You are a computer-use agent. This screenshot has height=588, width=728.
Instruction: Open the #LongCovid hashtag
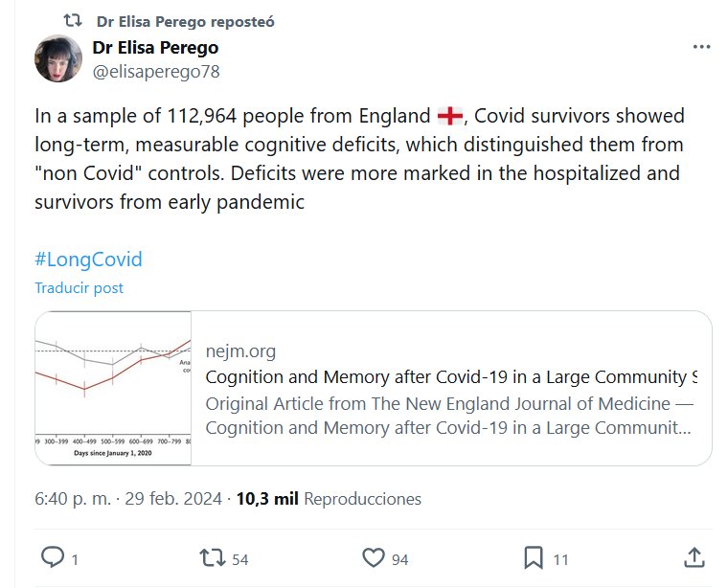[x=88, y=260]
